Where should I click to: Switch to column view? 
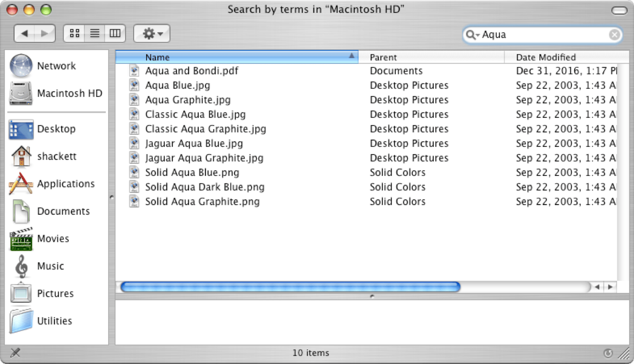[x=115, y=33]
